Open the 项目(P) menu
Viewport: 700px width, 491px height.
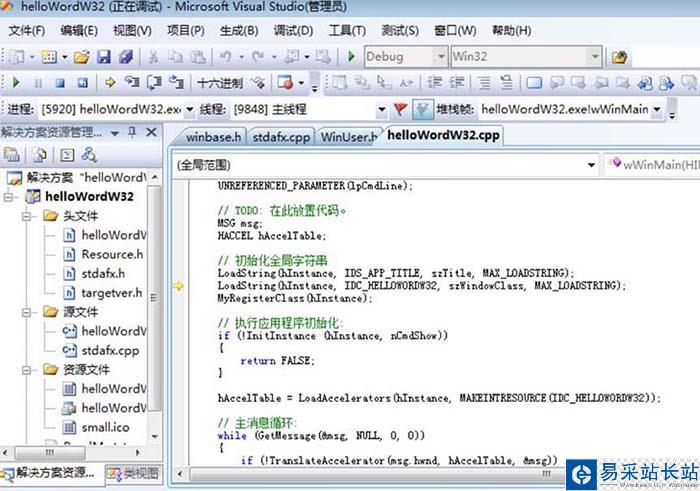click(186, 31)
